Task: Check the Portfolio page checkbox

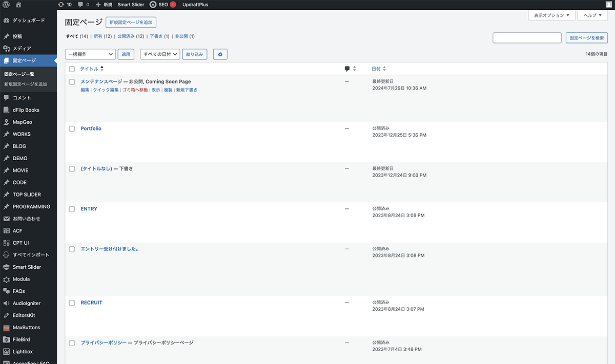Action: tap(72, 129)
